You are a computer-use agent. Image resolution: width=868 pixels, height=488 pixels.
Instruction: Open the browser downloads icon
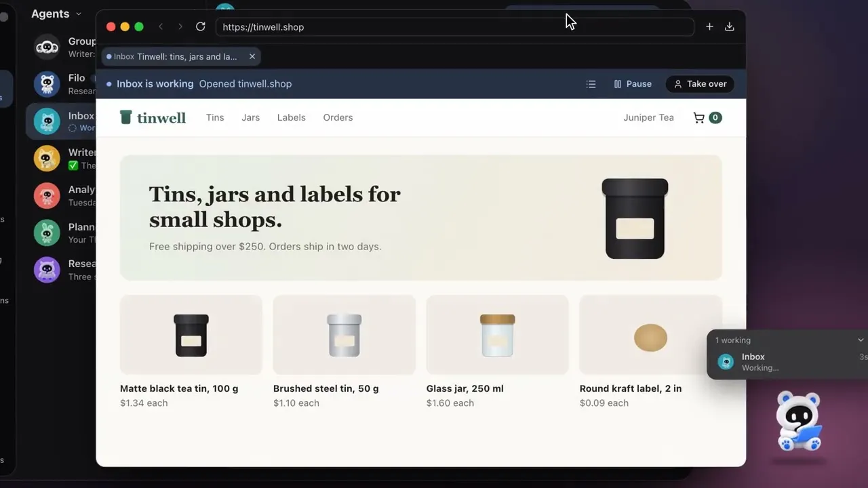tap(730, 26)
